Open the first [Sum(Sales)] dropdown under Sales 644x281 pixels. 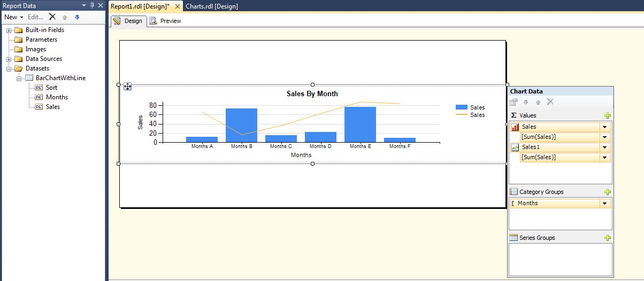(605, 137)
